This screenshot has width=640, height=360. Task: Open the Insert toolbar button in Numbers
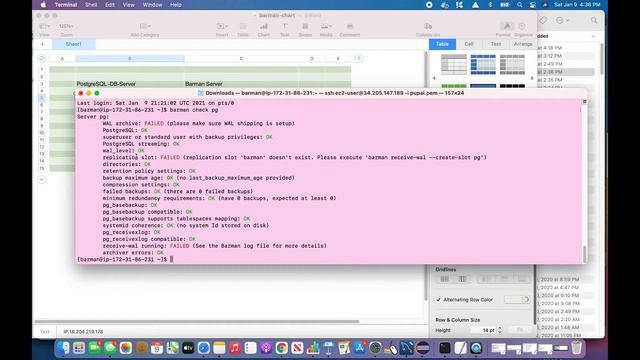[x=222, y=29]
